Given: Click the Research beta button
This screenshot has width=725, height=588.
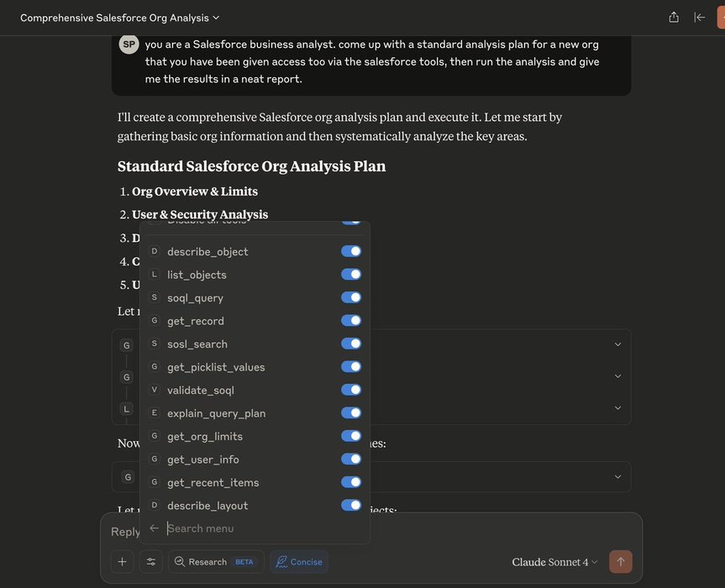Looking at the screenshot, I should click(x=216, y=562).
